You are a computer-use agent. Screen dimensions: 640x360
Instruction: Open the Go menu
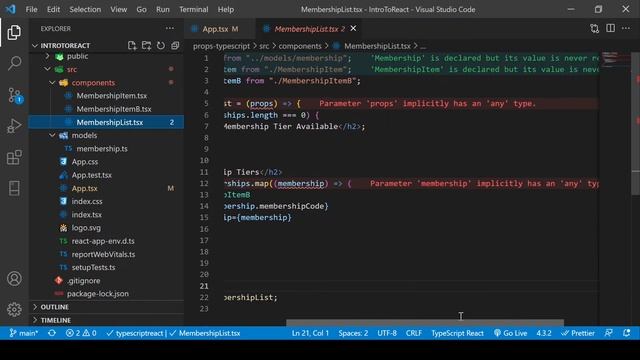pos(141,9)
